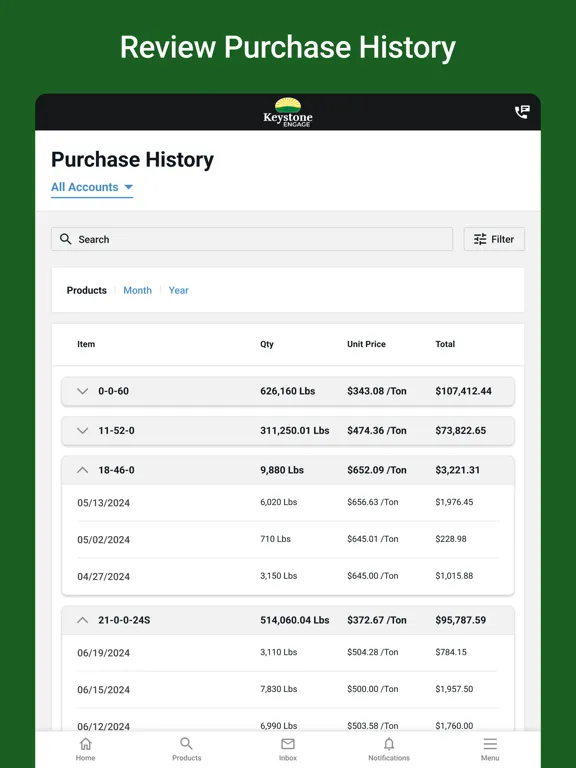The height and width of the screenshot is (768, 576).
Task: Click the Keystone Engage logo
Action: 288,112
